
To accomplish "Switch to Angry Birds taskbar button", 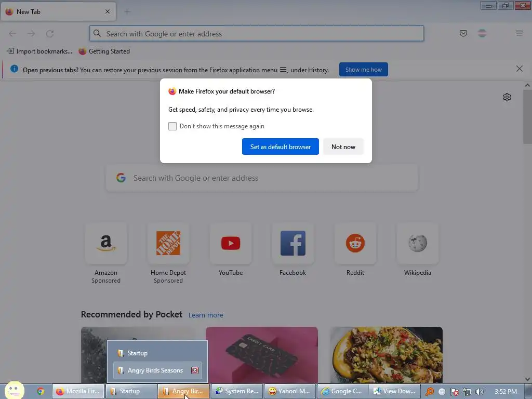I will 183,391.
